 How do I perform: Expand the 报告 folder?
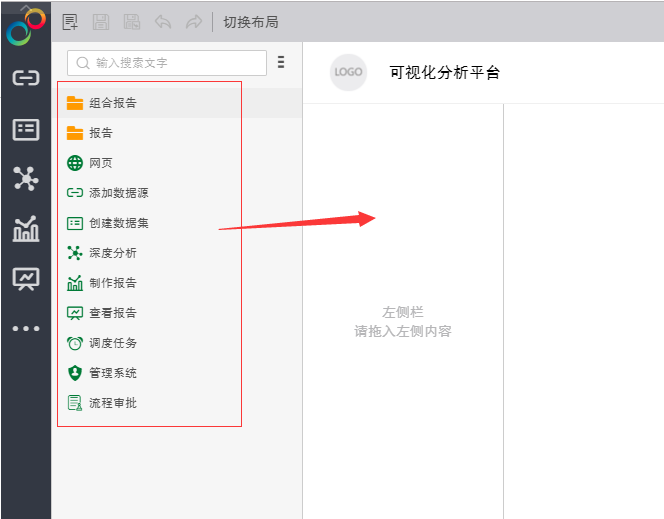(x=100, y=133)
